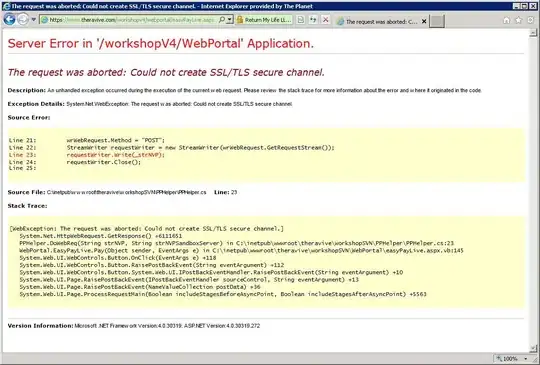
Task: Open the Tools gear icon
Action: [x=531, y=20]
